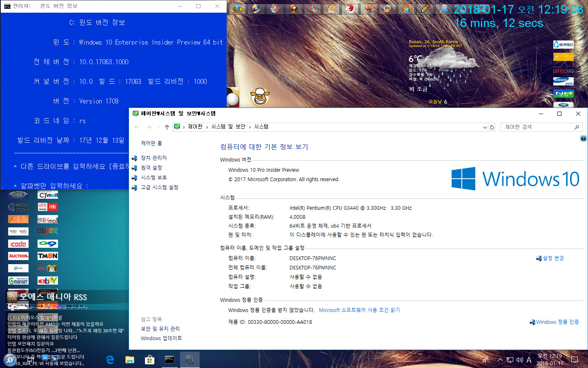Open Microsoft Store from taskbar
Viewport: 588px width, 368px height.
click(x=149, y=360)
